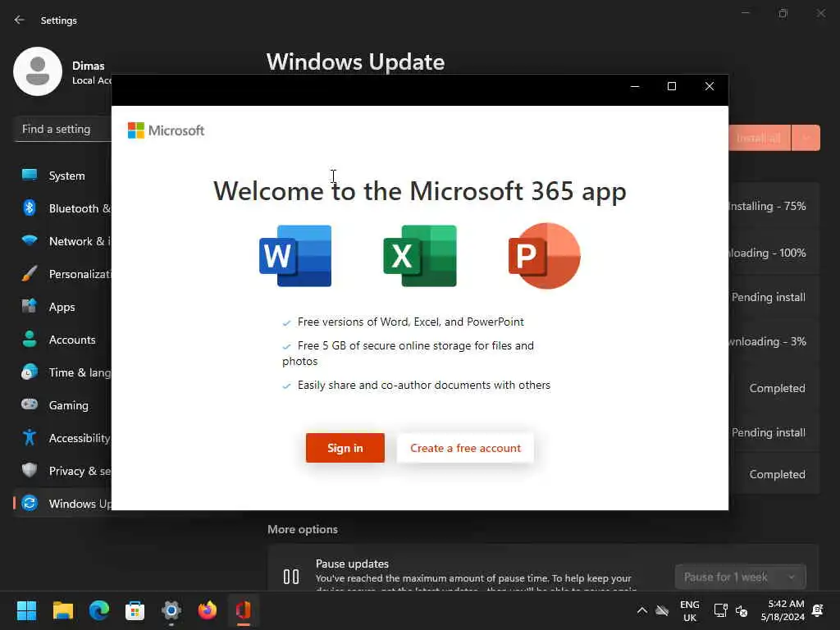Open the Windows Start menu

tap(26, 610)
